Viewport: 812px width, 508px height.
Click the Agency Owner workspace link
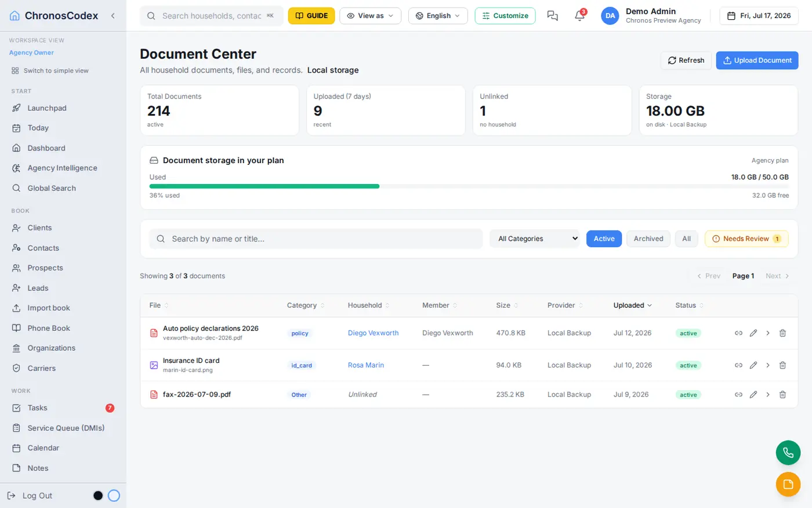pyautogui.click(x=31, y=53)
